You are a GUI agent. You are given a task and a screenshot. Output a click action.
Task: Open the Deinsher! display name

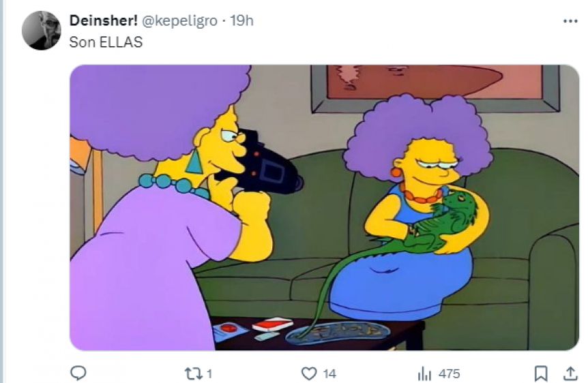coord(103,20)
